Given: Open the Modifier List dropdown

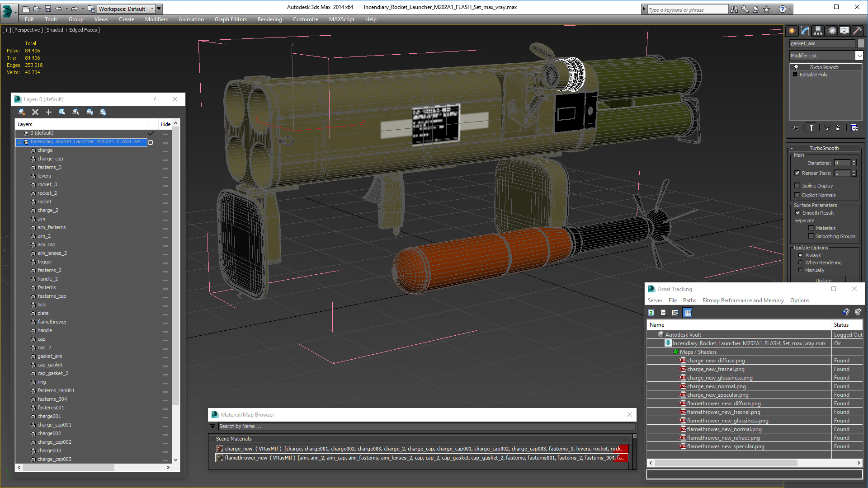Looking at the screenshot, I should coord(859,56).
